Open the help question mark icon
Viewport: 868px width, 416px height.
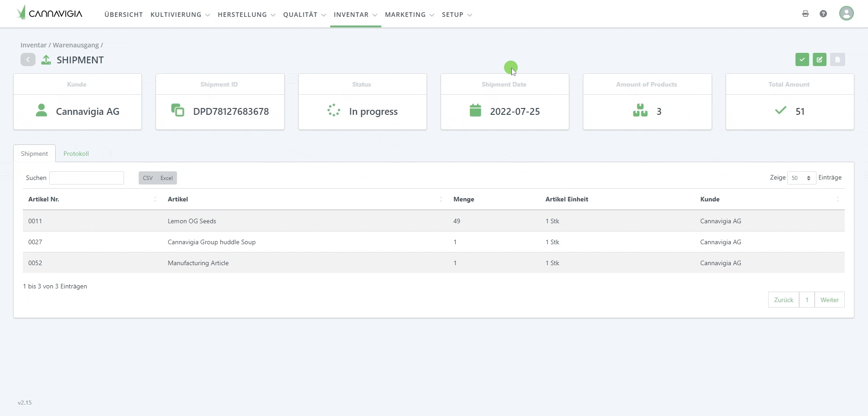point(823,14)
